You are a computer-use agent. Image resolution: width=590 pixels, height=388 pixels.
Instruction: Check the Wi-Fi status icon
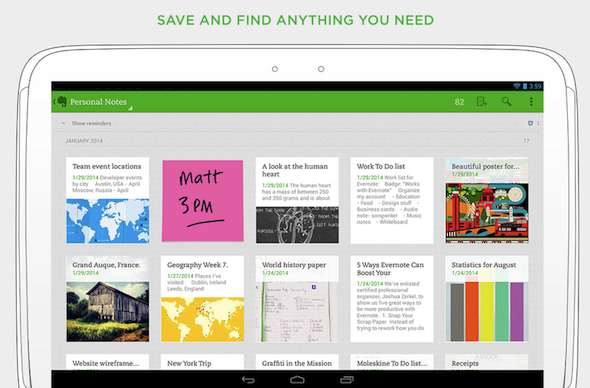pos(517,86)
